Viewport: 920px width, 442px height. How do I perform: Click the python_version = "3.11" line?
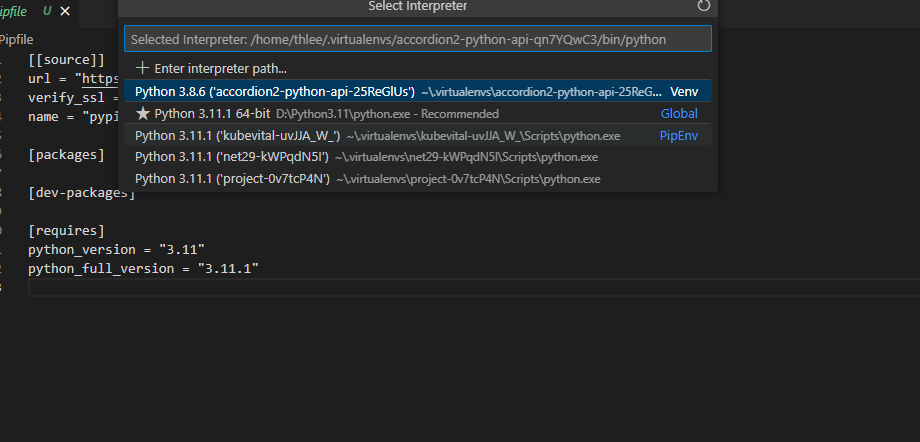(116, 249)
